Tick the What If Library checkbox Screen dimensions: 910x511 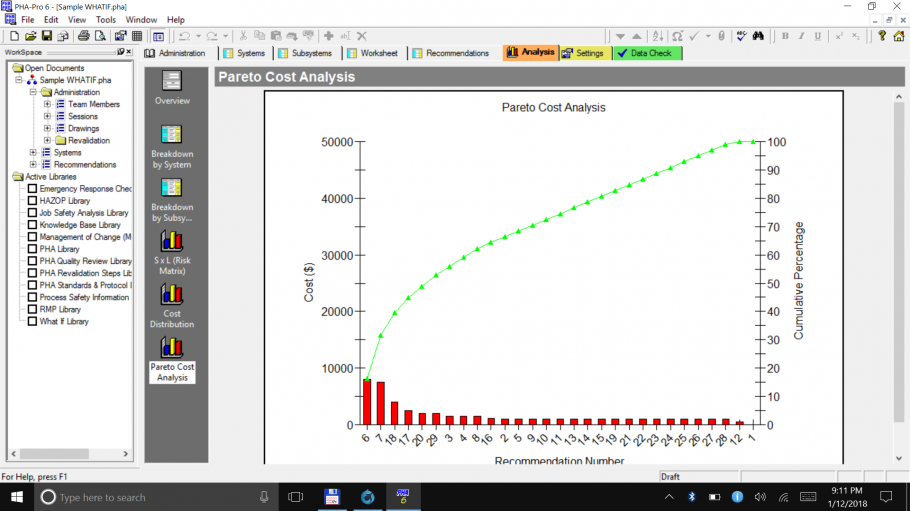tap(33, 322)
